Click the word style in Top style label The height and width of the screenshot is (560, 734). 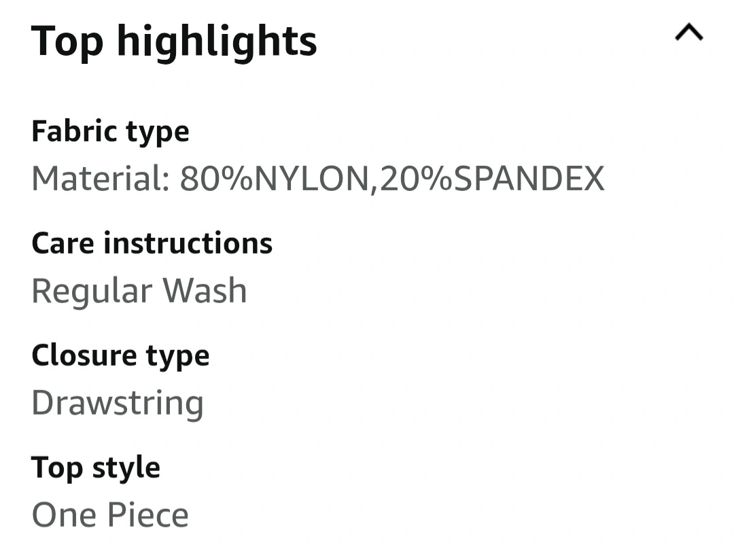pos(126,468)
